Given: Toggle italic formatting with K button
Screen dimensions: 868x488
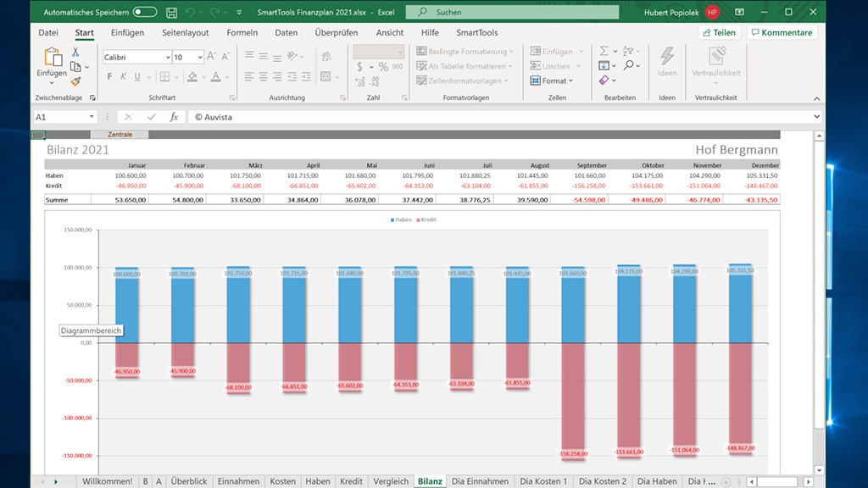Looking at the screenshot, I should (124, 76).
